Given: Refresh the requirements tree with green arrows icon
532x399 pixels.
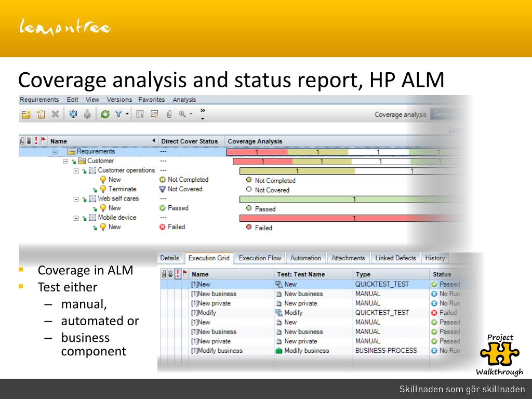Looking at the screenshot, I should [x=105, y=114].
